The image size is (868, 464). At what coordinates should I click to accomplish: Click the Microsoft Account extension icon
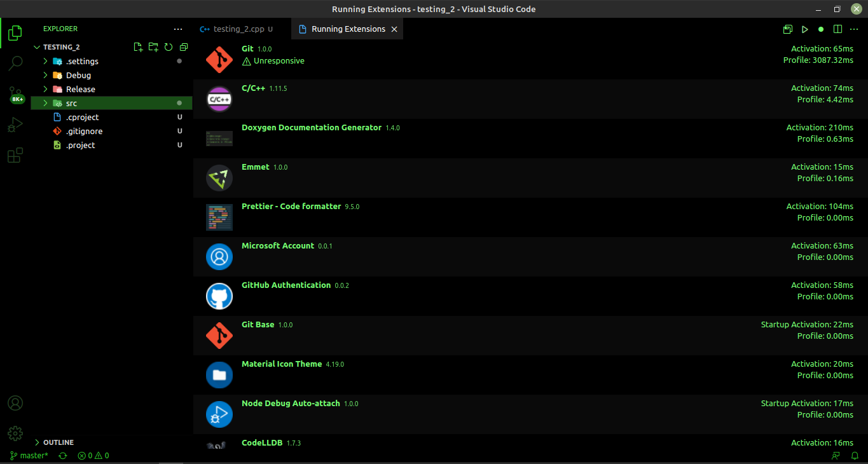(219, 257)
